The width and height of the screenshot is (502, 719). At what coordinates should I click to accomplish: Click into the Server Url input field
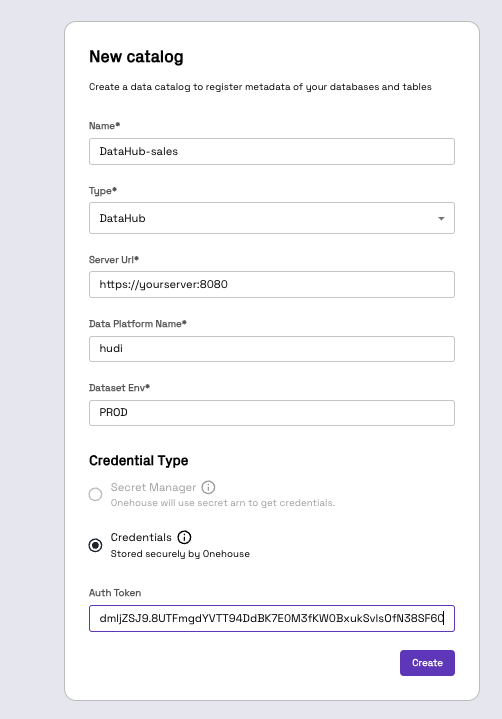pos(272,284)
